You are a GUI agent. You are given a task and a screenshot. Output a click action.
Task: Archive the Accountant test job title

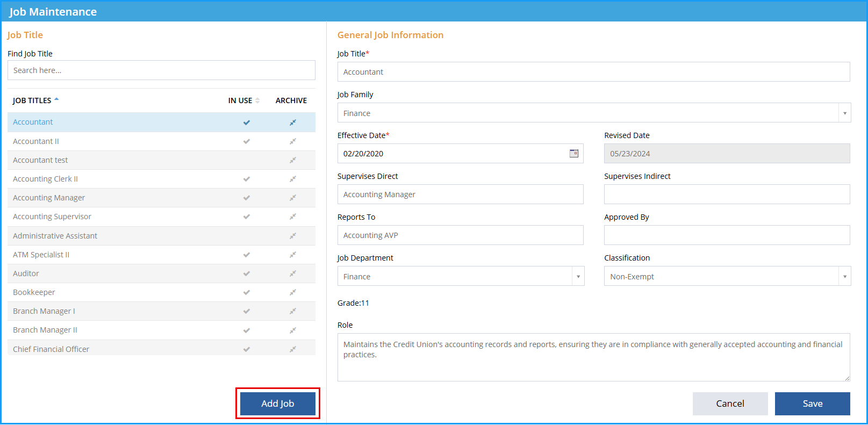[293, 160]
